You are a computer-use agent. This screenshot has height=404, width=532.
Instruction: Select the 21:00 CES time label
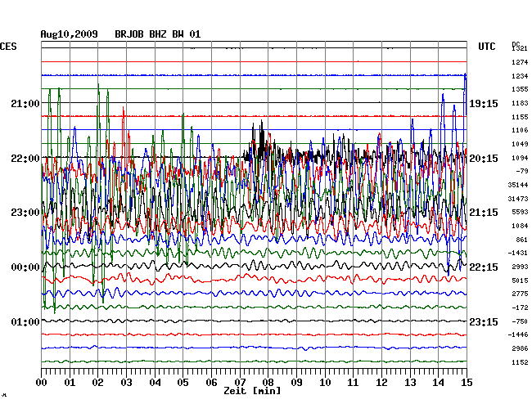tap(25, 103)
